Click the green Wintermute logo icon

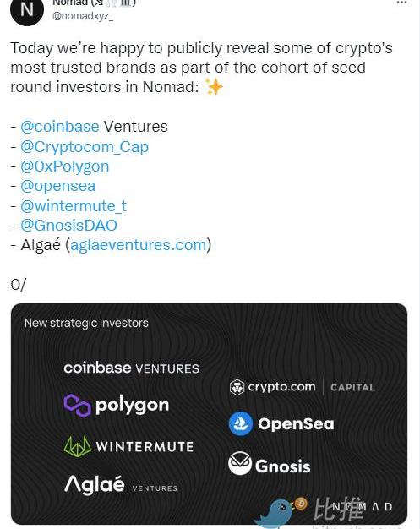tap(77, 446)
